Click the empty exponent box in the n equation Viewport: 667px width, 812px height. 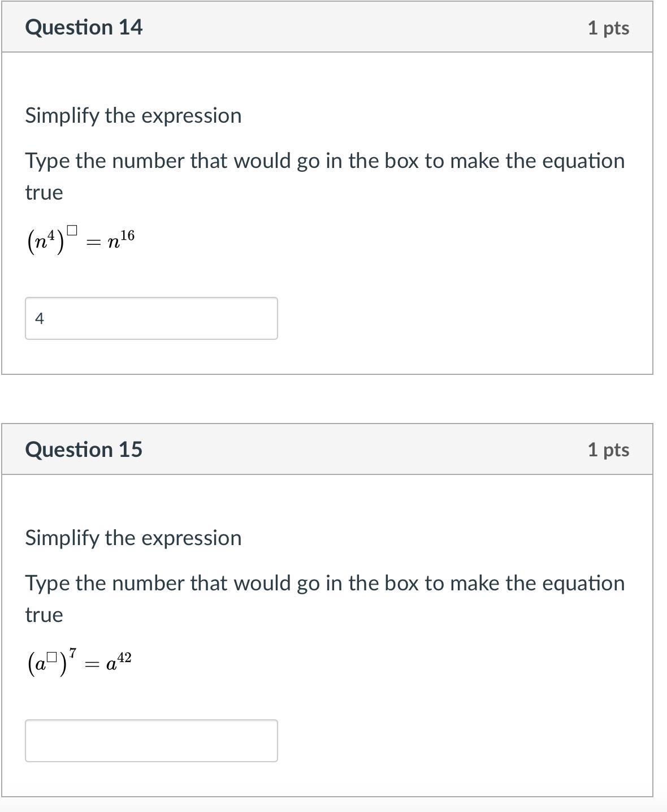coord(72,230)
